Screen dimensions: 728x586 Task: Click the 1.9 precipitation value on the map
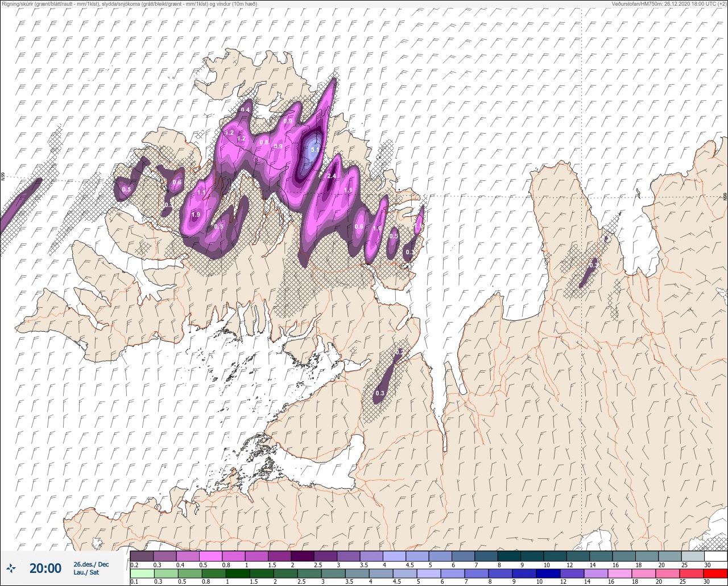pyautogui.click(x=196, y=214)
